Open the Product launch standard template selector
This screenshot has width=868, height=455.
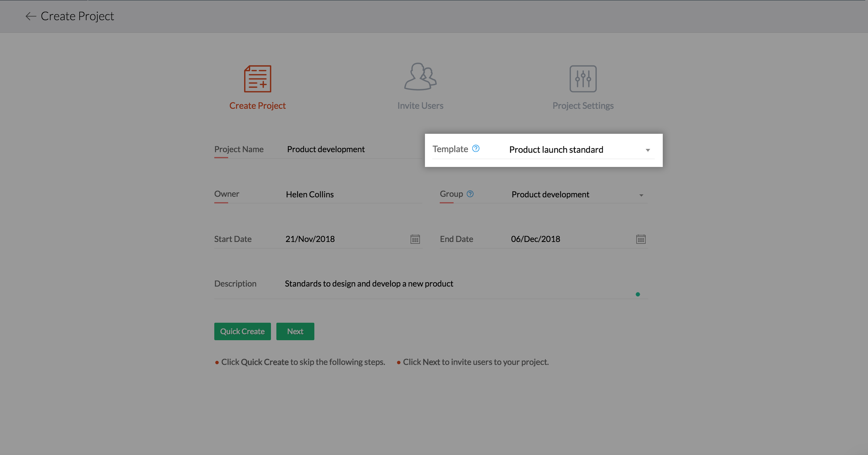(x=556, y=150)
